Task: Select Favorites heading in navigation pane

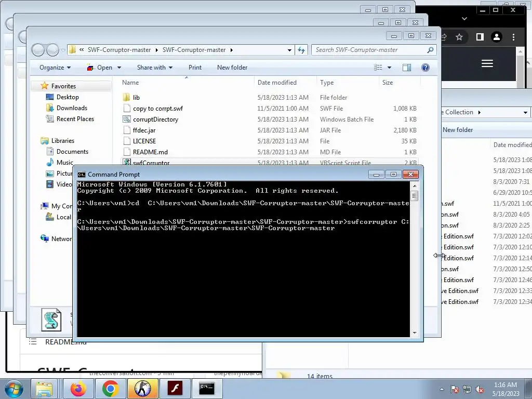Action: click(63, 86)
